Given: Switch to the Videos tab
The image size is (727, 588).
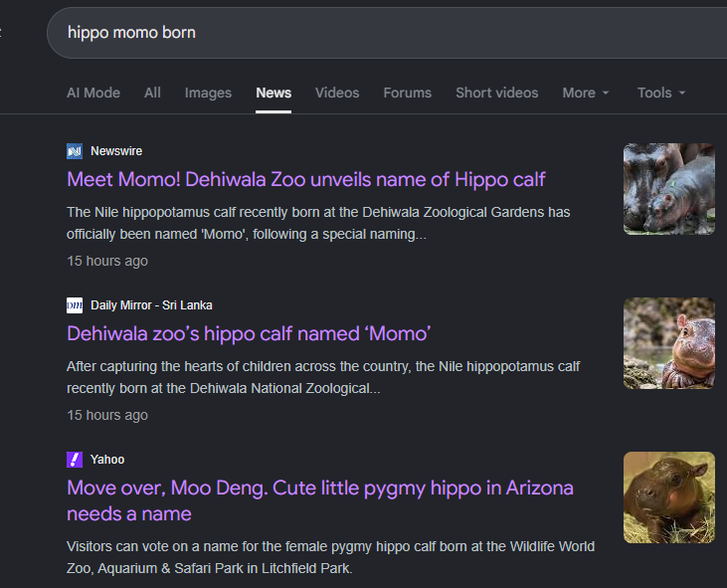Looking at the screenshot, I should pos(337,93).
